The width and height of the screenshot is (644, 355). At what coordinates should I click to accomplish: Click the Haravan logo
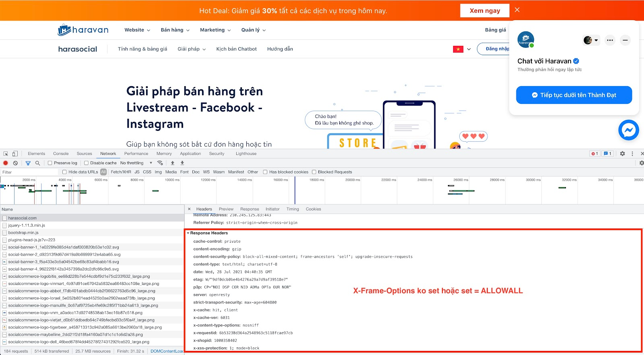click(x=83, y=30)
